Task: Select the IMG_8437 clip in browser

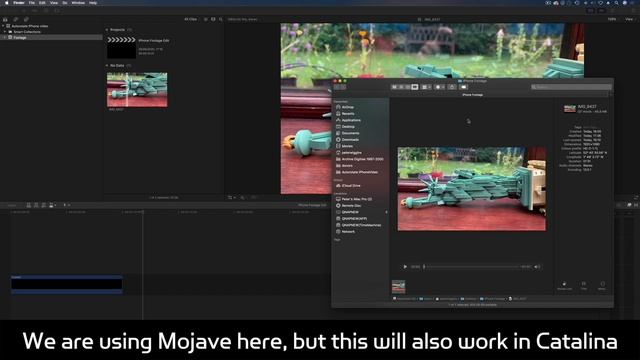Action: (x=137, y=90)
